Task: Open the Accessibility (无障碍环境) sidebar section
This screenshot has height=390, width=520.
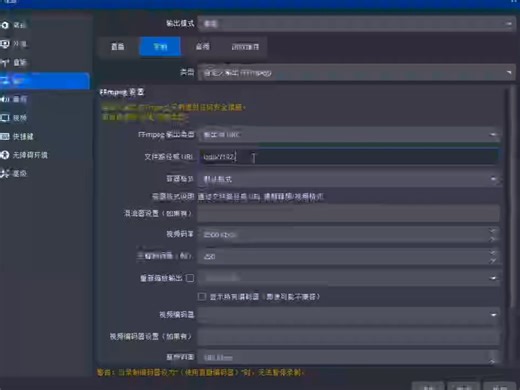Action: click(25, 155)
